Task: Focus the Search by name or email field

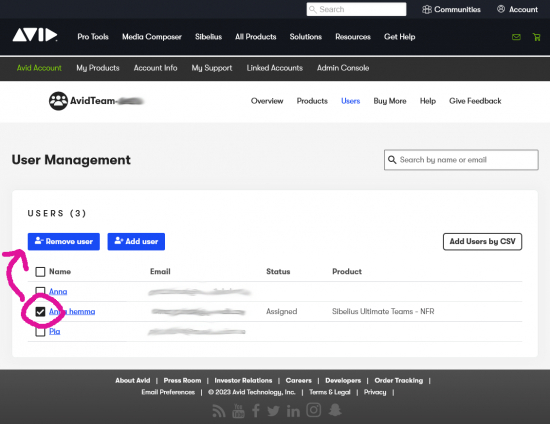Action: point(461,160)
